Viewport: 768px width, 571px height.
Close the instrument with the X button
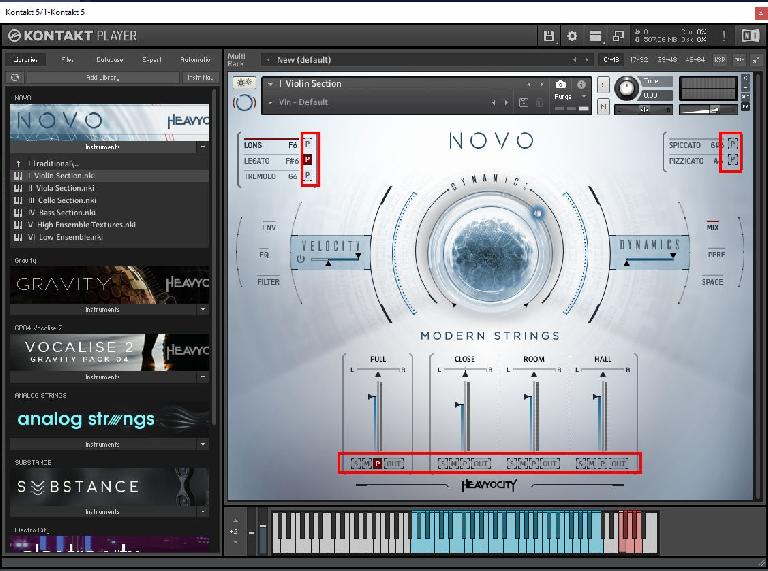coord(745,78)
